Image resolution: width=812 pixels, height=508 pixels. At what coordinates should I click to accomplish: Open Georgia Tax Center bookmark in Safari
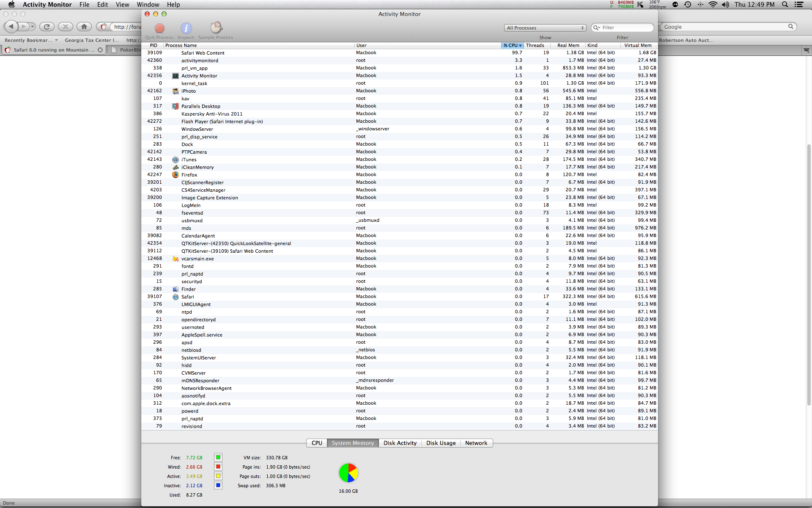92,40
